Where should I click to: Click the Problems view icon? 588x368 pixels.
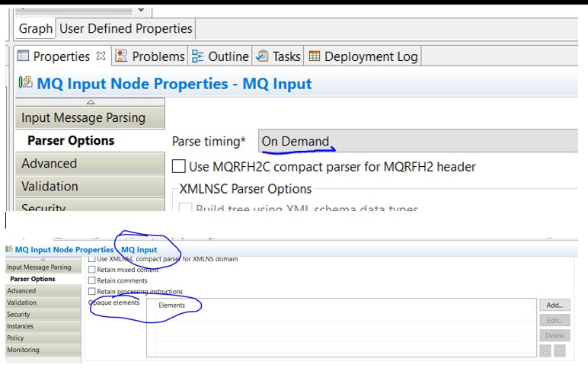122,56
